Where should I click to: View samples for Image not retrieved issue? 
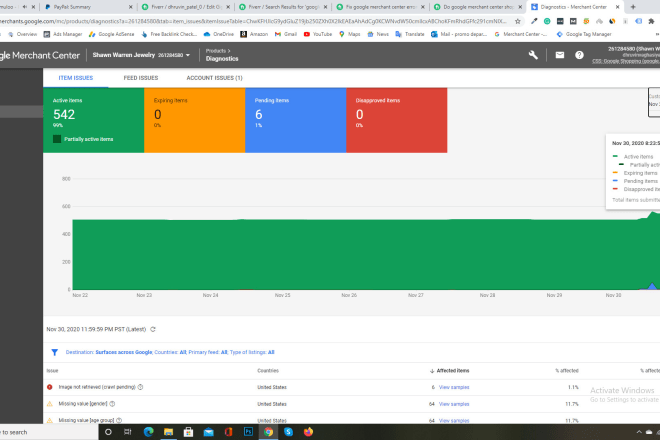[x=454, y=387]
